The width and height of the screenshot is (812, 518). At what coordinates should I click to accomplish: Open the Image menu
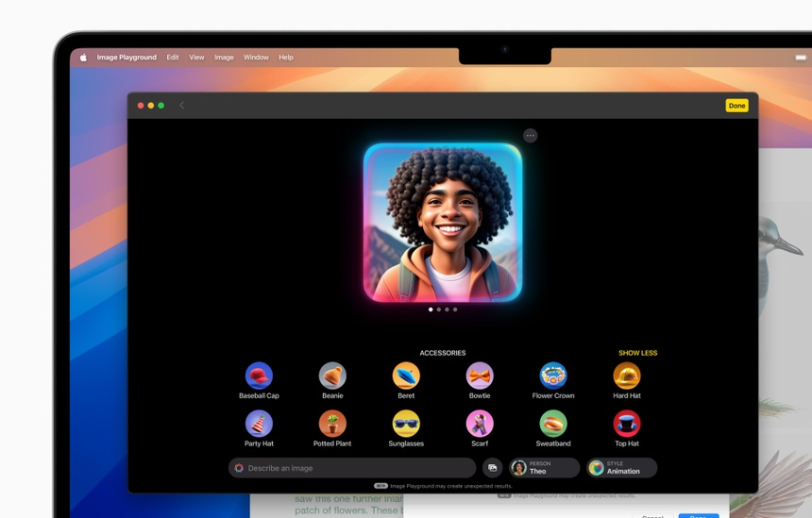[224, 58]
